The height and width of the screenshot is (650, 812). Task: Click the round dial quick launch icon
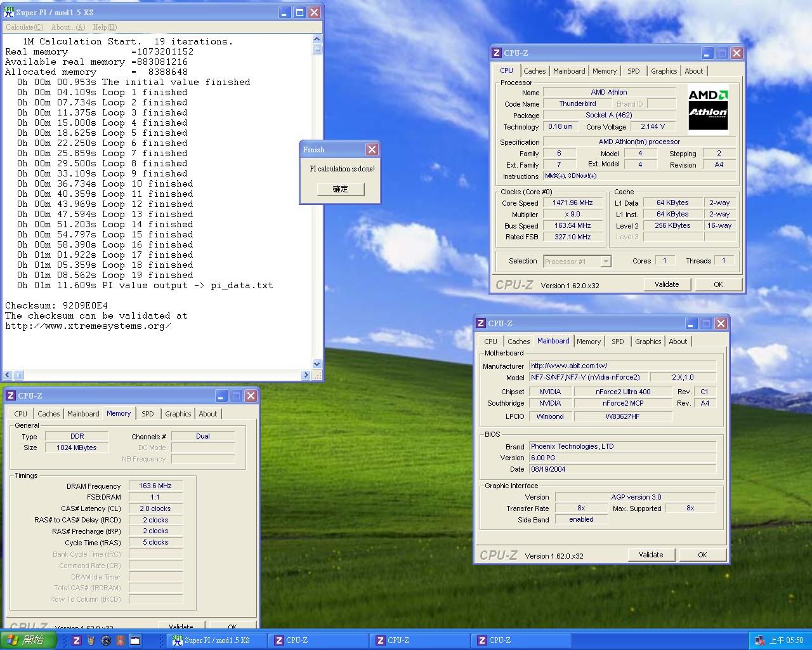106,640
